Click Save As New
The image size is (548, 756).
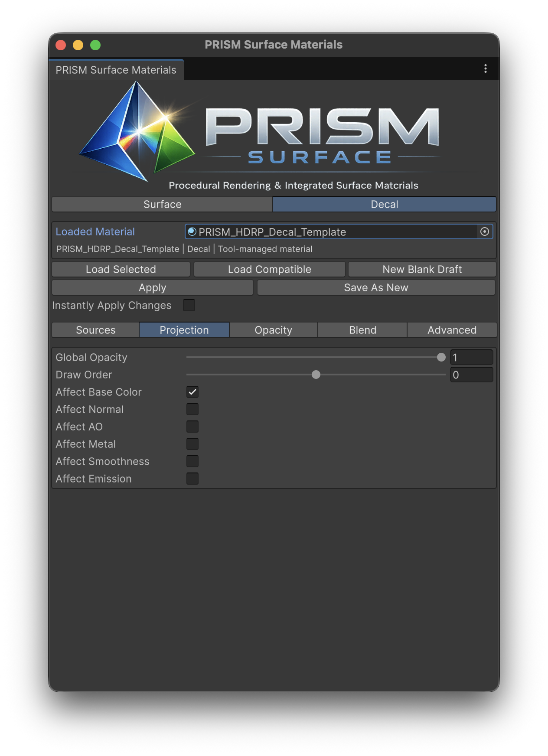(x=376, y=287)
